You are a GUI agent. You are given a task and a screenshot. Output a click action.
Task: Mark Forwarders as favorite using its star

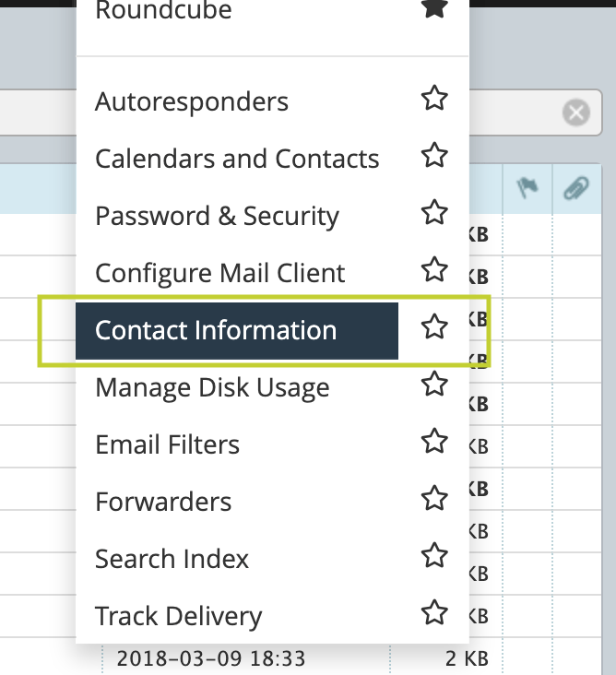pos(434,499)
